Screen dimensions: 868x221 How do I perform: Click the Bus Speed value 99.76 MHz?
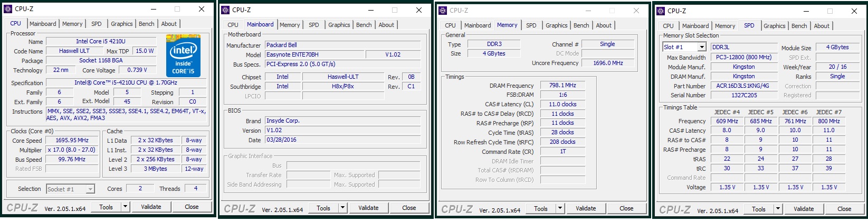[72, 159]
